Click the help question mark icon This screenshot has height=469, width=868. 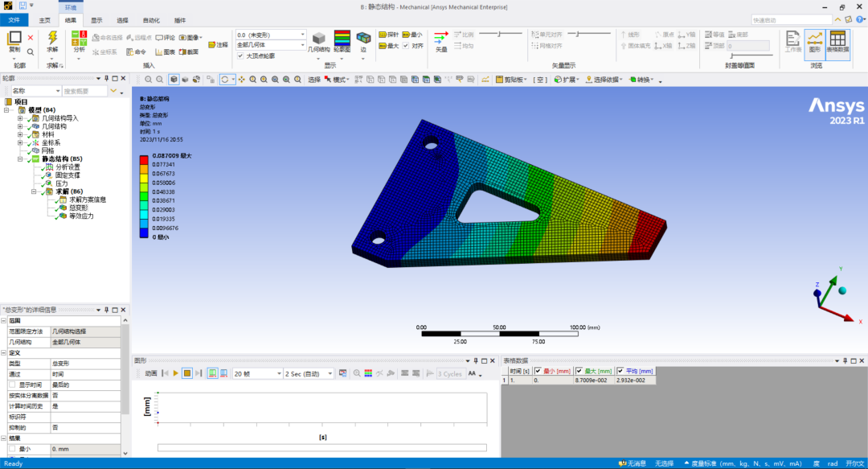(x=860, y=19)
